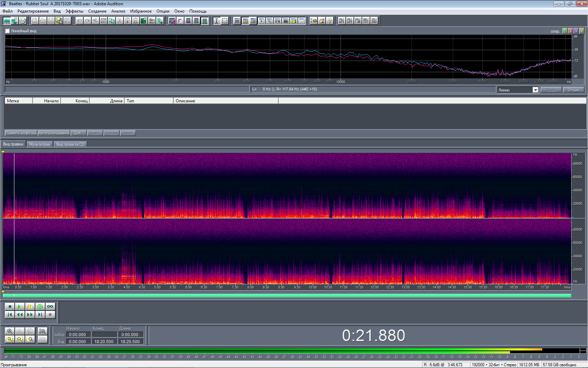The height and width of the screenshot is (368, 588).
Task: Open the Помощь menu
Action: pos(198,11)
